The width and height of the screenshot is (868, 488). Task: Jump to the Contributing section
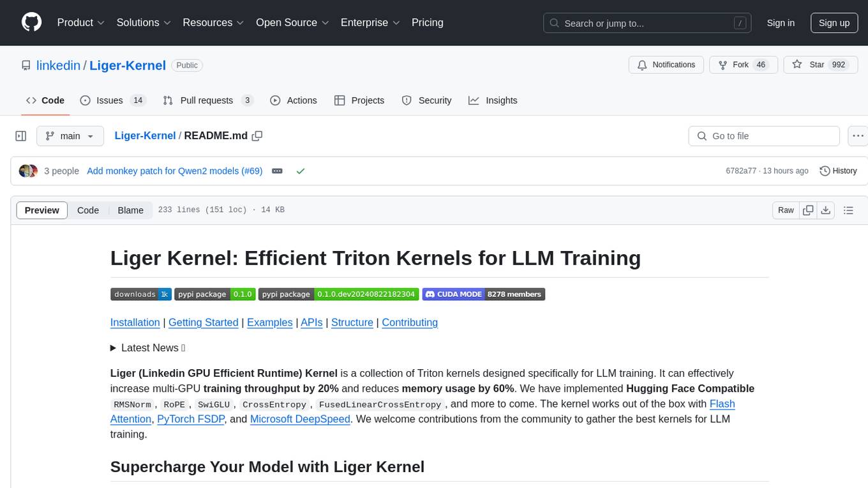click(x=410, y=323)
